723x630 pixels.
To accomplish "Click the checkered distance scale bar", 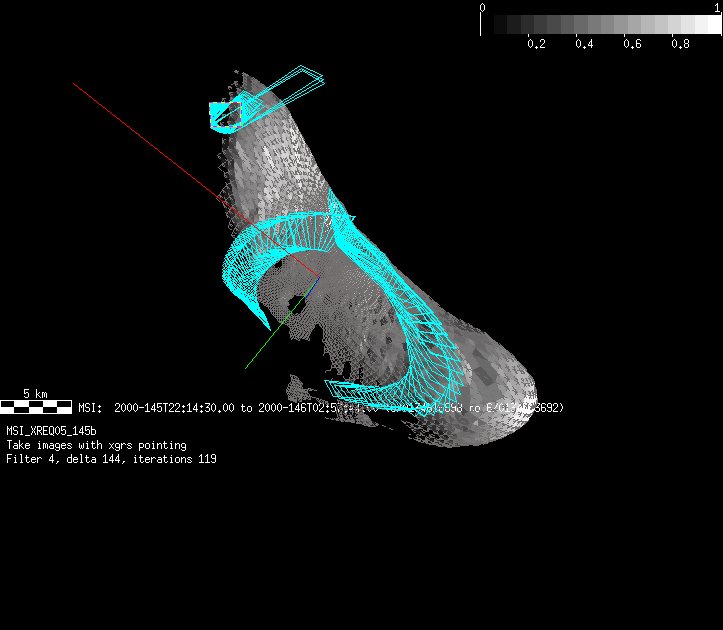I will pos(36,407).
